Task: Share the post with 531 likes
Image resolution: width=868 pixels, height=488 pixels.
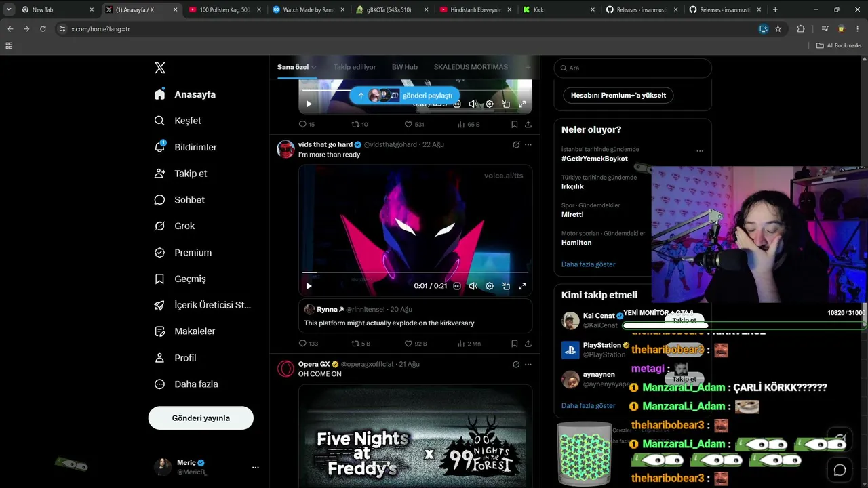Action: coord(528,125)
